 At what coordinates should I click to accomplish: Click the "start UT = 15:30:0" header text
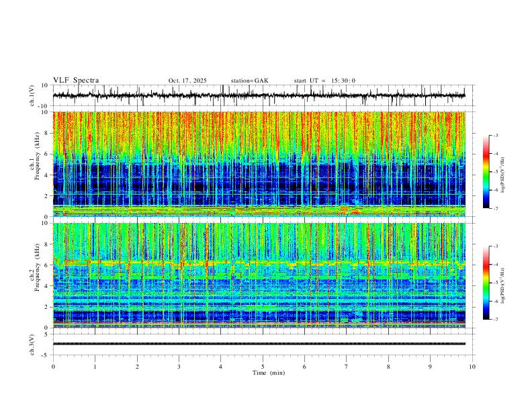(x=324, y=81)
